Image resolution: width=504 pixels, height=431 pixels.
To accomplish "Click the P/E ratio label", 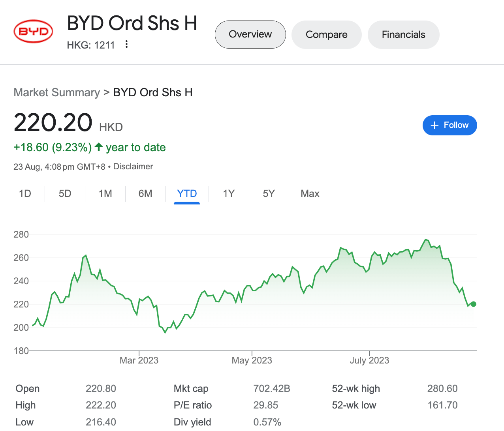I will [x=193, y=405].
